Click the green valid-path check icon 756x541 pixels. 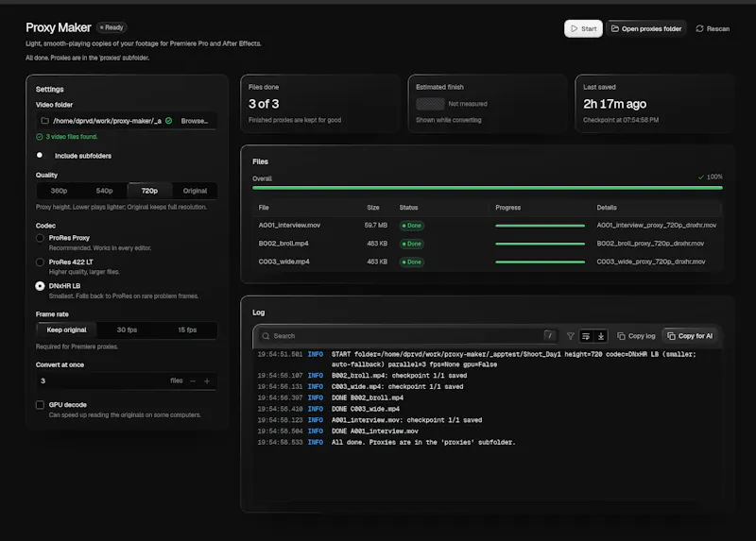[x=169, y=121]
